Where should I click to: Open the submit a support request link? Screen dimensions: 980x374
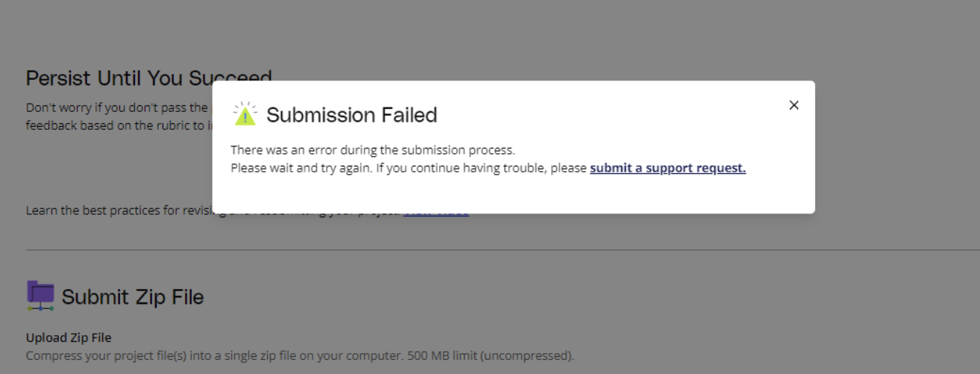pos(668,168)
